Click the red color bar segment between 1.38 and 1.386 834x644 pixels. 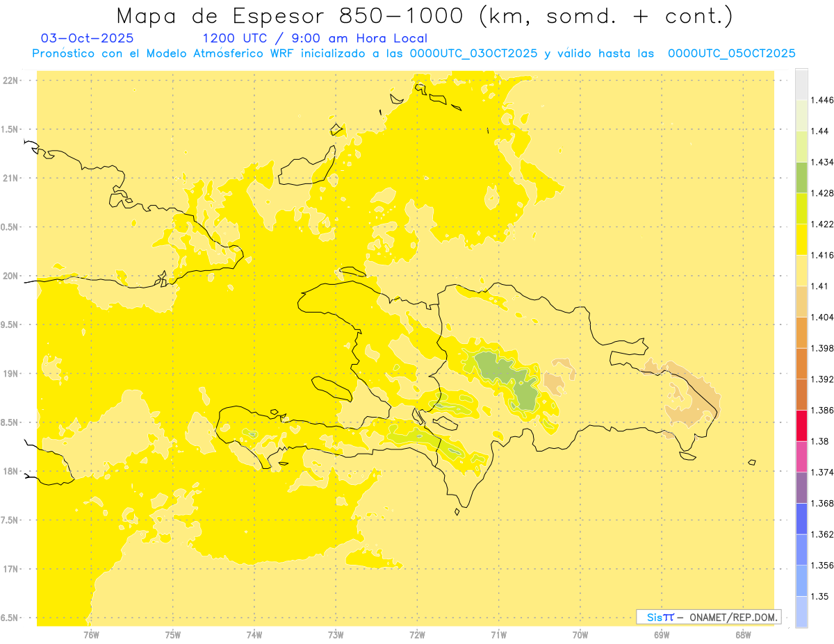point(801,426)
